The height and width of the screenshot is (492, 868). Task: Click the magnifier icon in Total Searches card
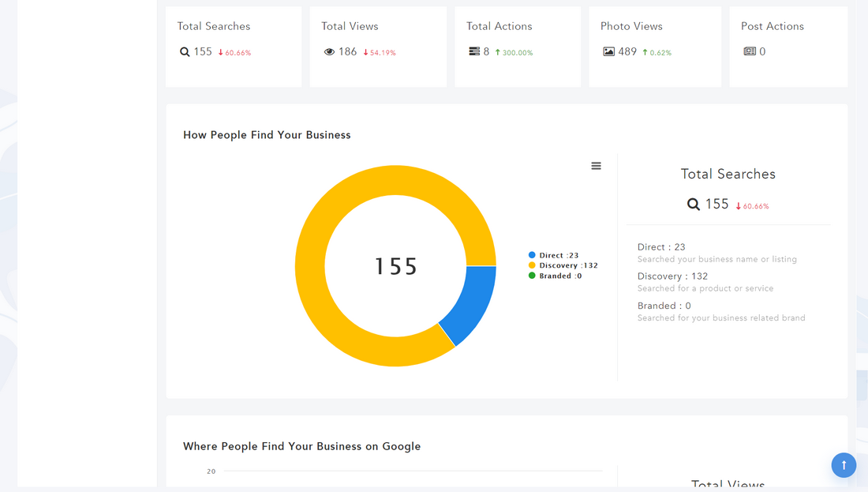(185, 52)
